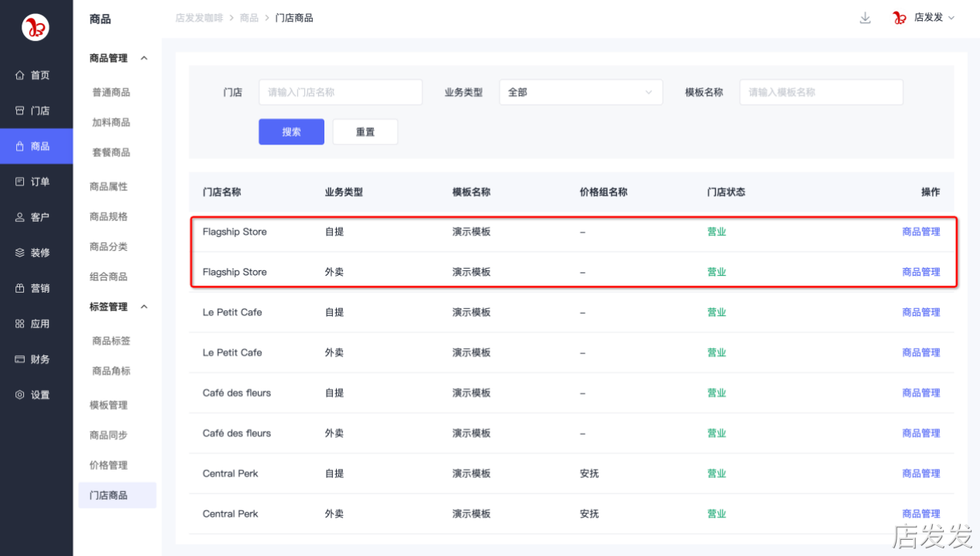
Task: Click the download icon in top bar
Action: 865,18
